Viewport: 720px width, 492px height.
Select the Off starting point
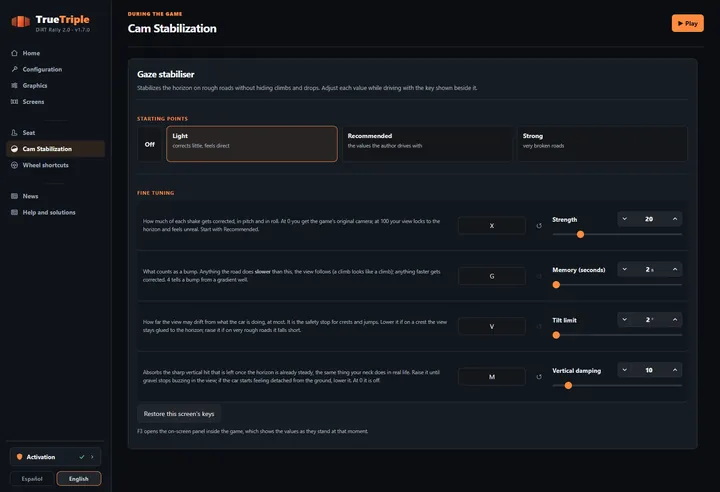click(150, 144)
